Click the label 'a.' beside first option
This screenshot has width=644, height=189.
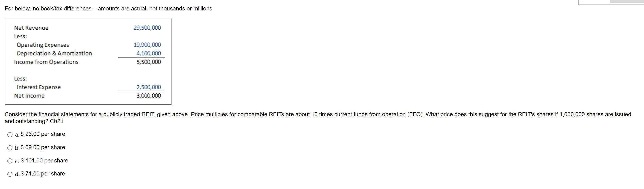click(x=17, y=134)
